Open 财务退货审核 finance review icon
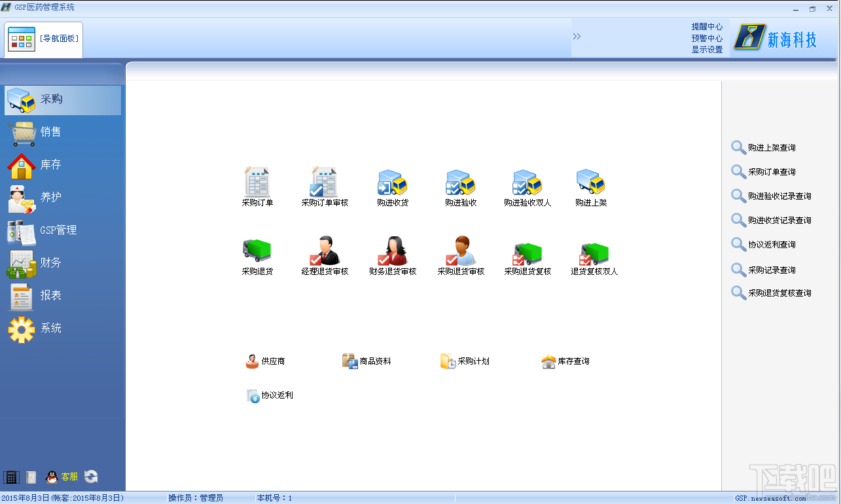Image resolution: width=841 pixels, height=504 pixels. coord(393,256)
